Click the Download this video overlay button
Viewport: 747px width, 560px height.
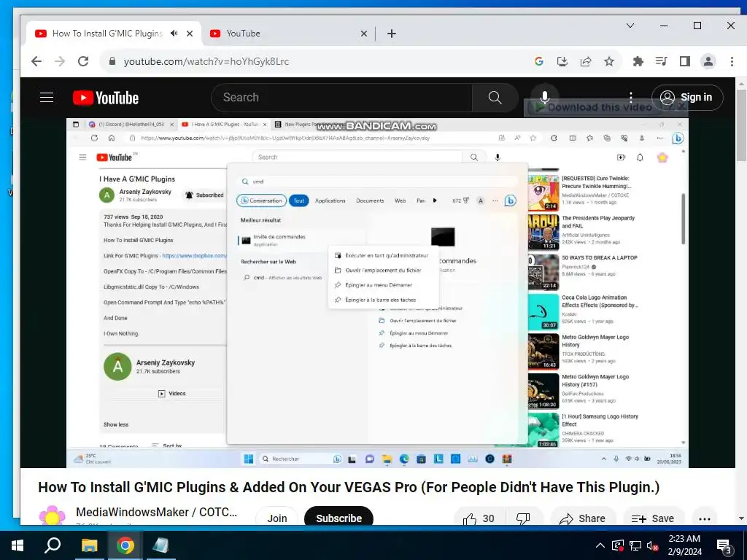pos(593,107)
